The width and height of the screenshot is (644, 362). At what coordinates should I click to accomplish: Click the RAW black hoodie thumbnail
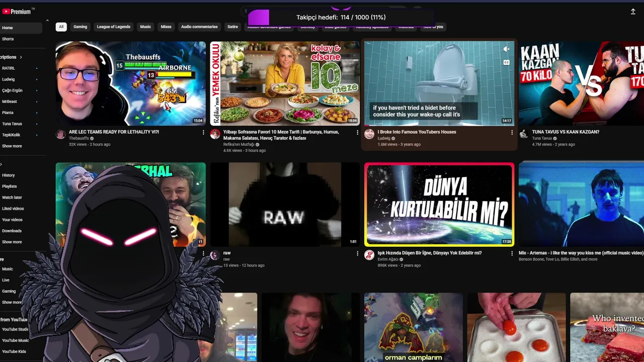pyautogui.click(x=285, y=204)
